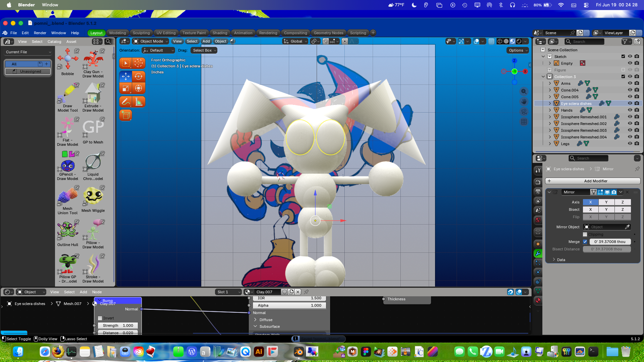The width and height of the screenshot is (644, 362).
Task: Open the Particles properties tab
Action: (x=538, y=263)
